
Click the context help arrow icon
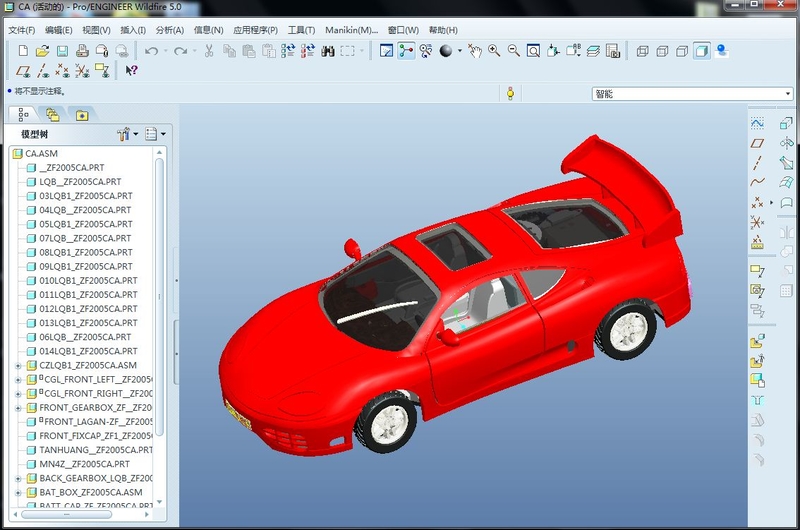pos(131,70)
